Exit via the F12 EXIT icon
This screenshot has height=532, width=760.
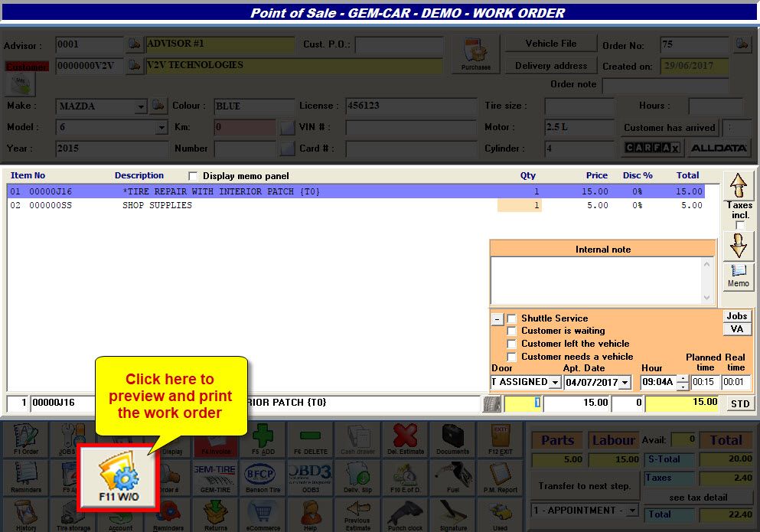pos(501,439)
